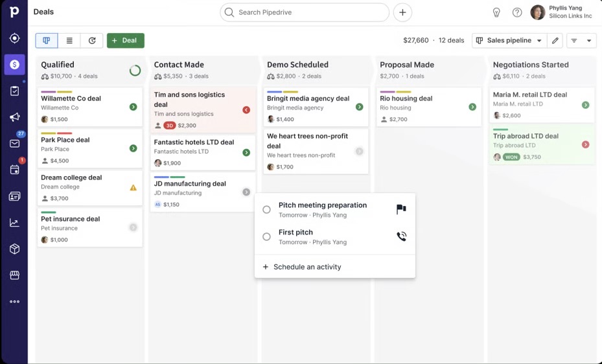Image resolution: width=602 pixels, height=364 pixels.
Task: Click the quick add plus button
Action: [x=402, y=12]
